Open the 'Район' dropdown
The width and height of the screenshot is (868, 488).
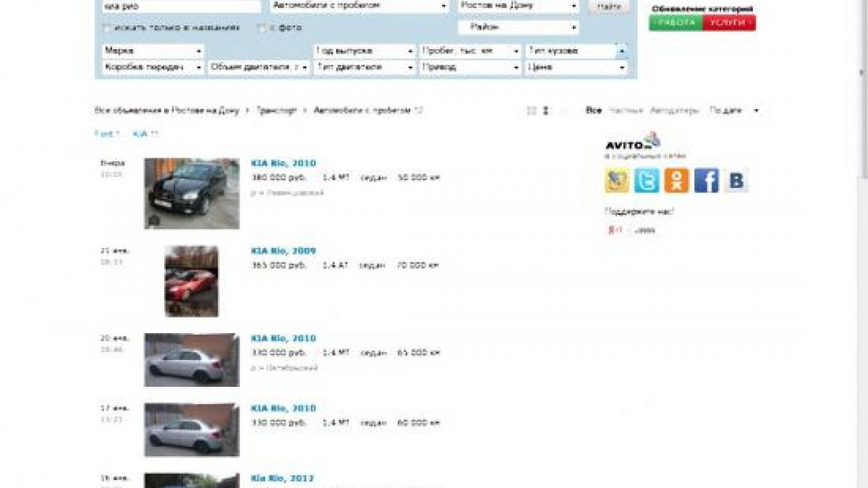click(x=519, y=27)
